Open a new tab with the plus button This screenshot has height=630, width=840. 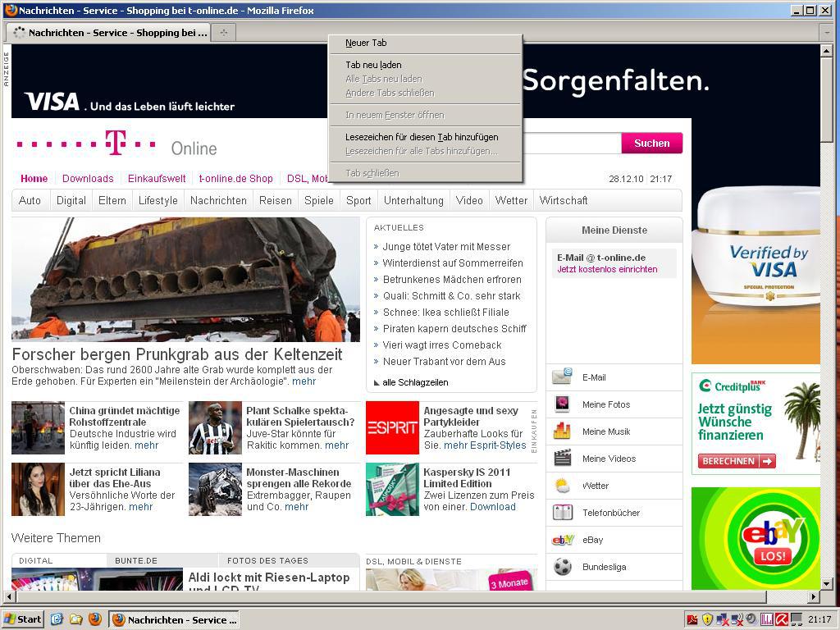tap(223, 33)
